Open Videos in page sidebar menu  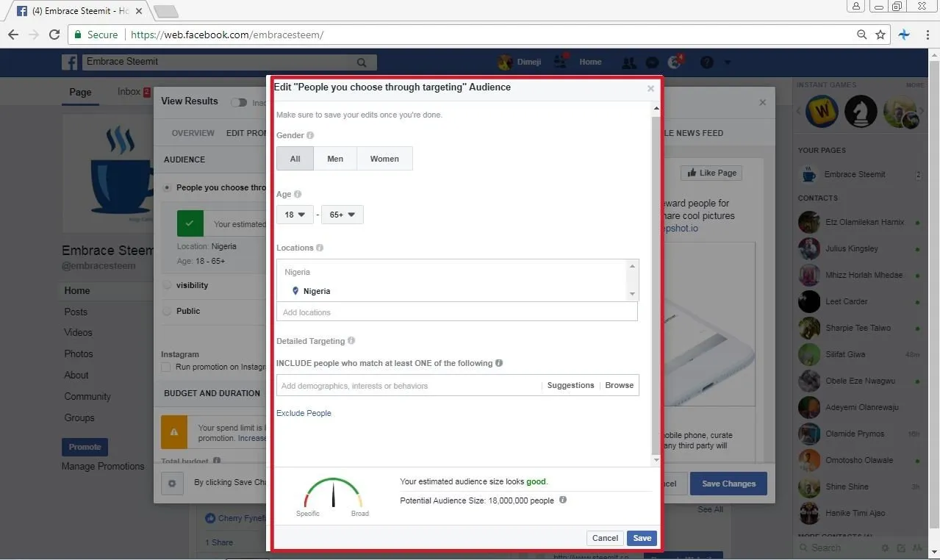78,332
